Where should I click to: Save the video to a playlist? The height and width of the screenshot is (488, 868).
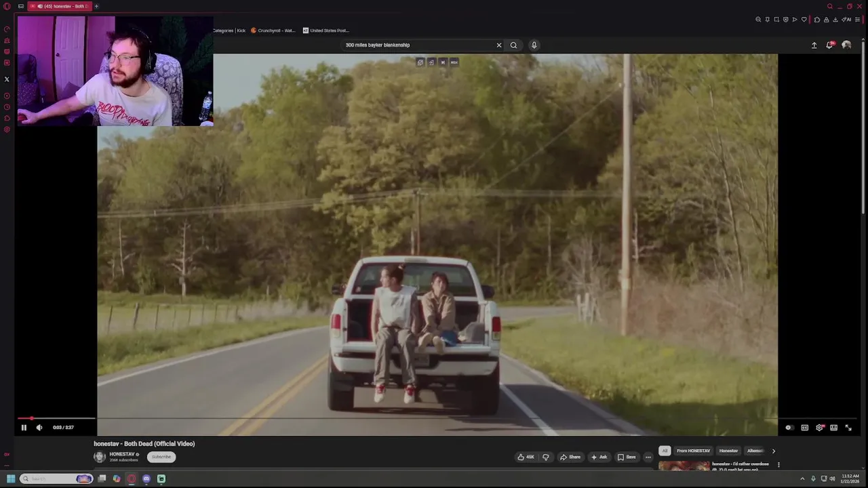[627, 457]
